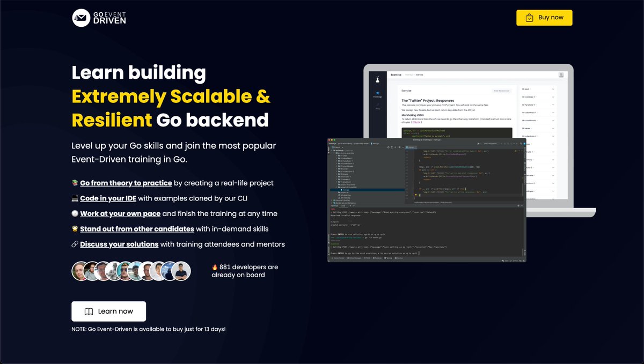This screenshot has height=364, width=644.
Task: Click the Trainings icon in the laptop screenshot sidebar
Action: tap(377, 95)
